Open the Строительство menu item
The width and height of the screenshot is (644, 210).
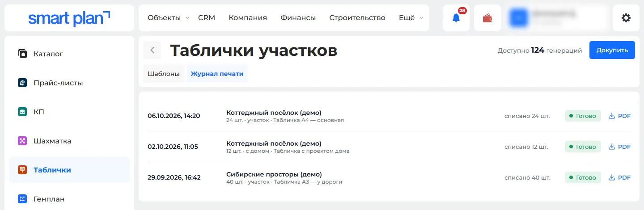[x=357, y=18]
